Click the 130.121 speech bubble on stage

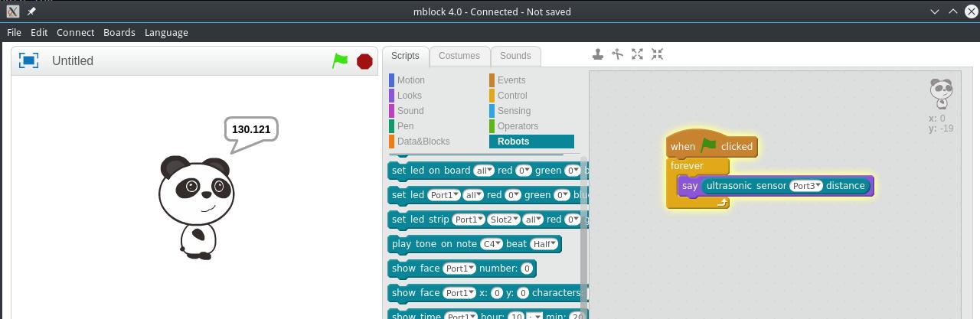(251, 129)
